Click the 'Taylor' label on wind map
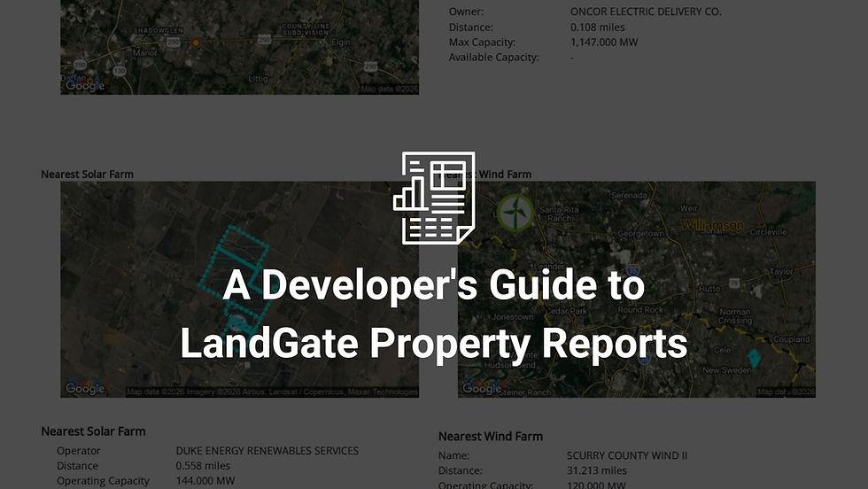Screen dimensions: 868x489 coord(780,272)
